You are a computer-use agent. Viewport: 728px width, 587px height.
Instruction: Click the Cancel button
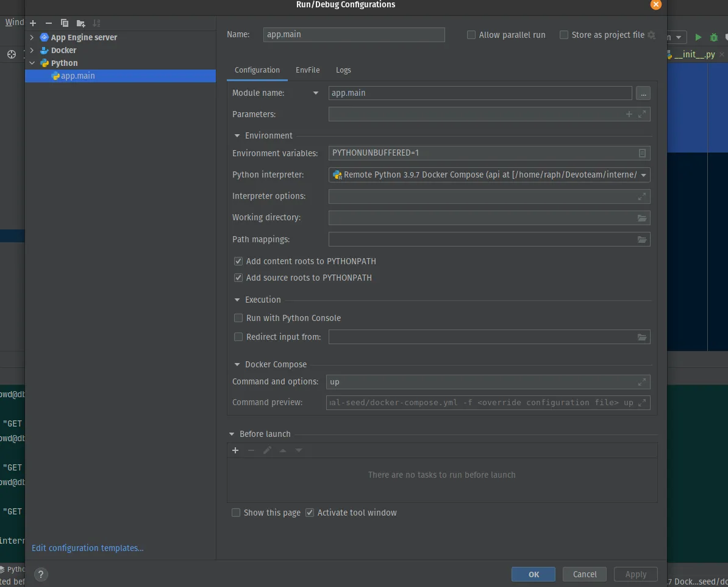[x=585, y=574]
